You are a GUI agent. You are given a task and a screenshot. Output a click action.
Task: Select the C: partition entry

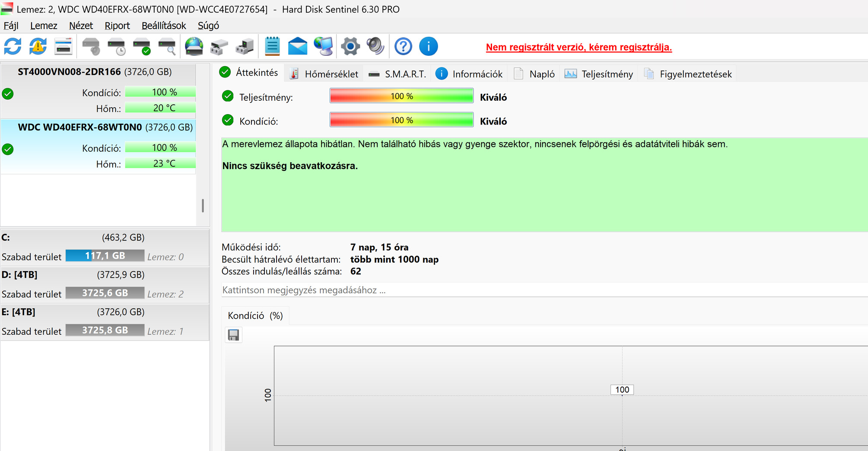pos(105,247)
